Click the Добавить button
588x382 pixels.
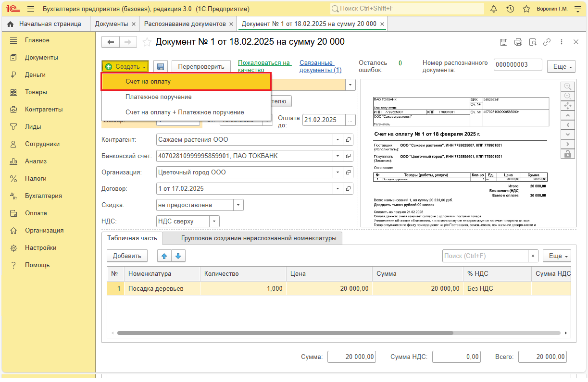tap(127, 256)
